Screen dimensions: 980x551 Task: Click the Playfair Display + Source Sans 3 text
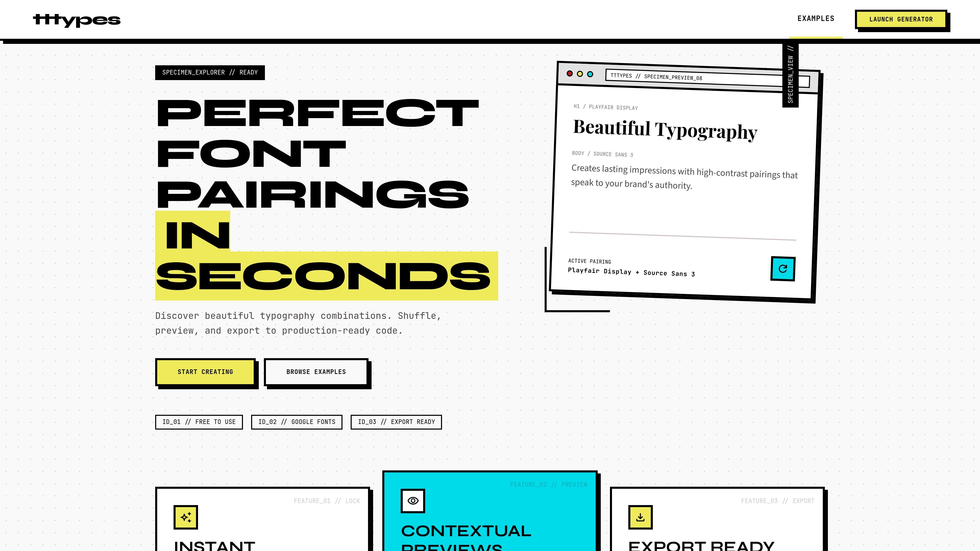point(631,272)
